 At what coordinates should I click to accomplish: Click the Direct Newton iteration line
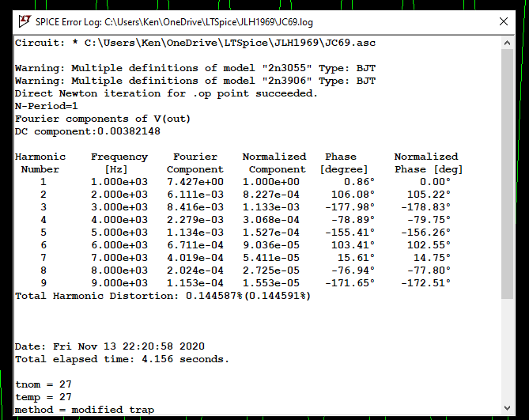pos(166,93)
